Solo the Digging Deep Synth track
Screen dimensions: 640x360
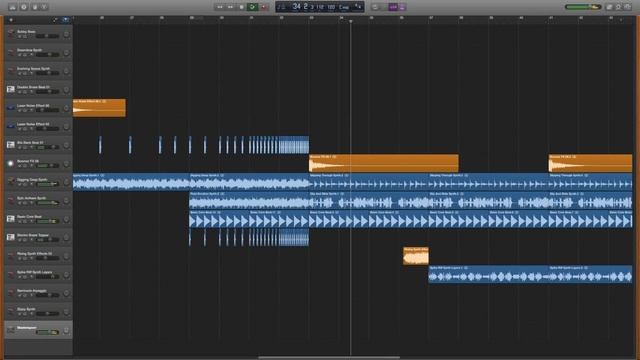coord(24,184)
